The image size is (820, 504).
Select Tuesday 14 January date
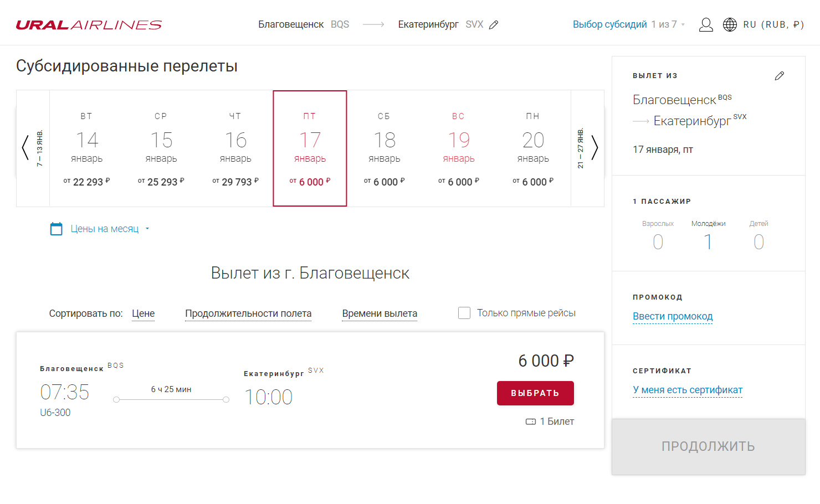[86, 148]
